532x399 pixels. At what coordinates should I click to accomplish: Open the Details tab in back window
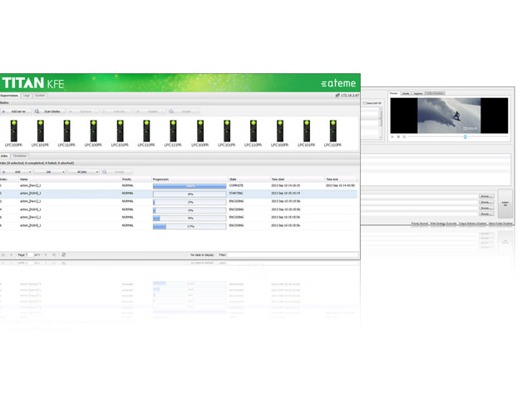(406, 93)
